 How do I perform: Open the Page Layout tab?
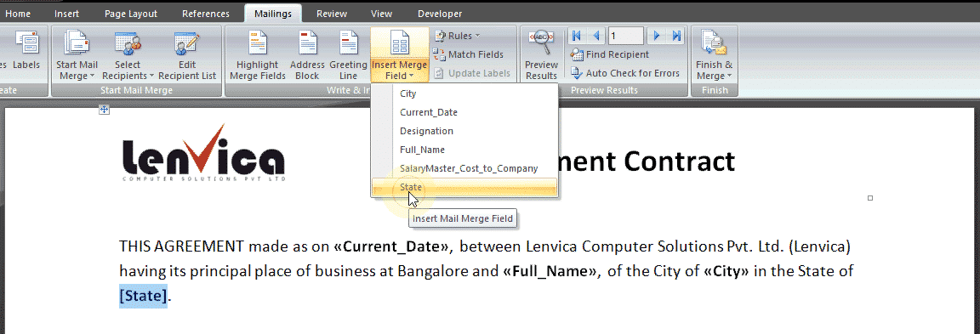tap(131, 13)
